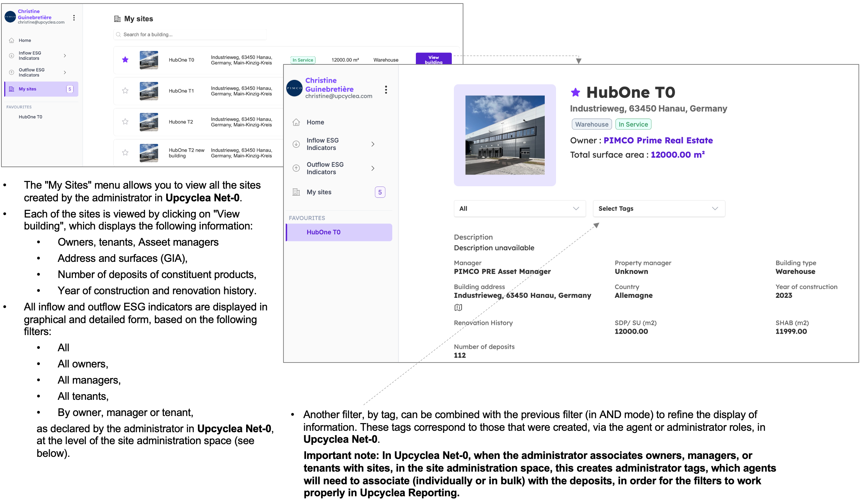Screen dimensions: 862x504
Task: Click the HubOne T1 name in the list
Action: [x=181, y=91]
